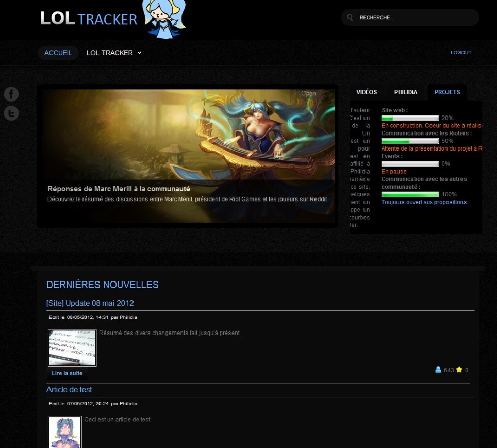Click the Open link on the slideshow
Viewport: 497px width, 448px height.
(x=308, y=93)
